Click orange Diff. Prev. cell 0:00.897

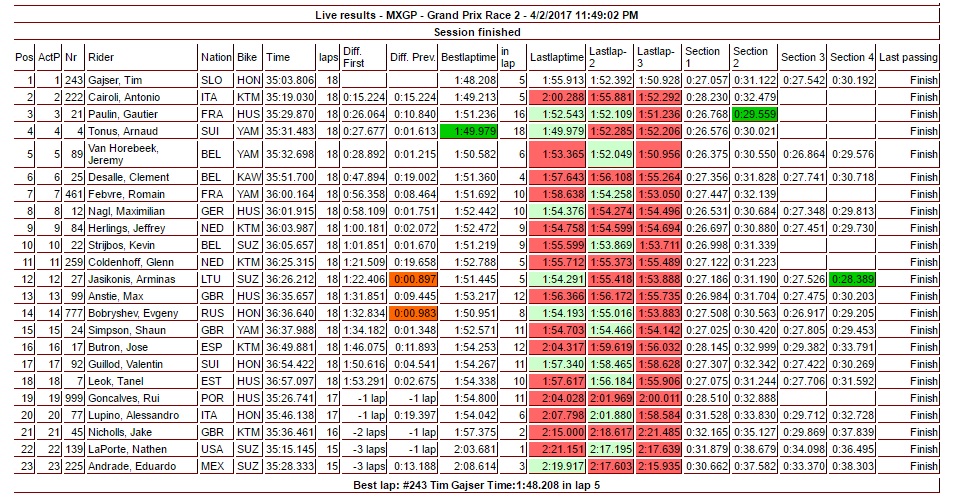(413, 278)
